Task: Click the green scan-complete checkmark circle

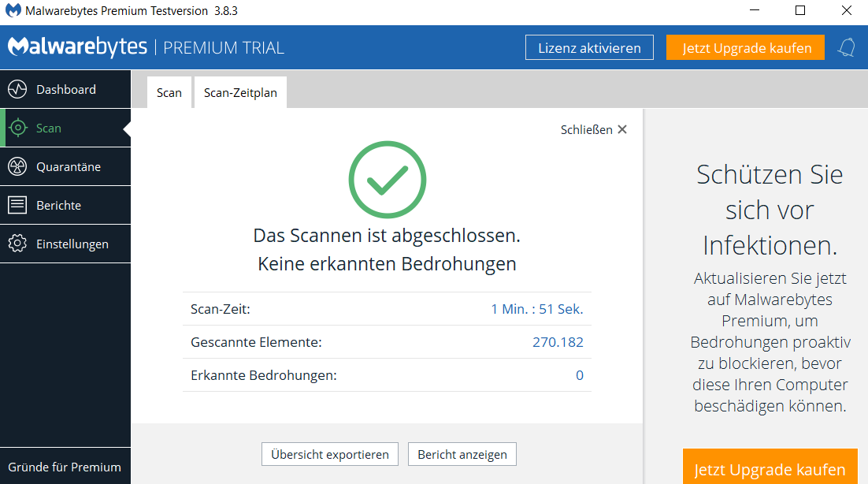Action: (x=387, y=181)
